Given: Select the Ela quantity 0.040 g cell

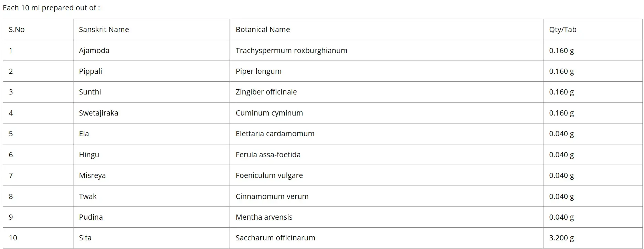Looking at the screenshot, I should click(593, 134).
